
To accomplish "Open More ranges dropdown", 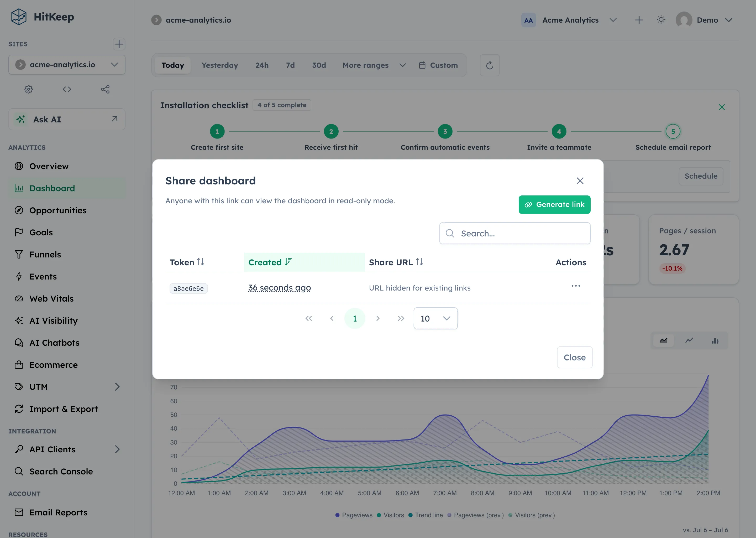I will (374, 65).
